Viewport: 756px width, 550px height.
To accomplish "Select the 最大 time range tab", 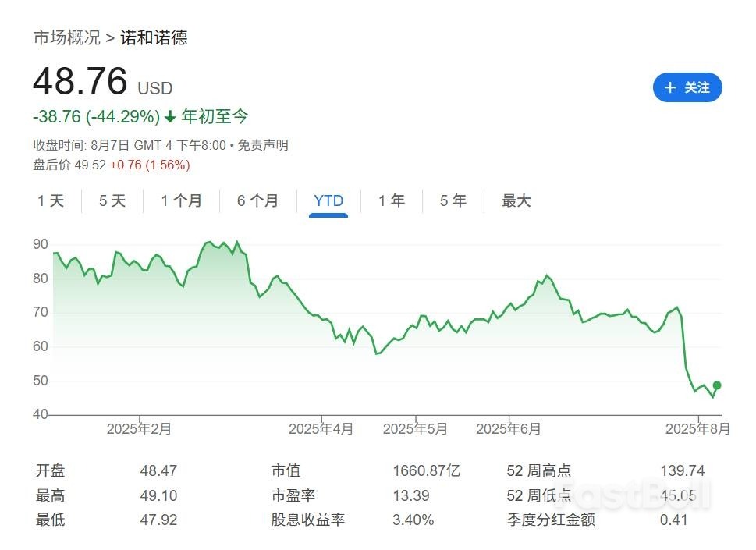I will tap(516, 200).
